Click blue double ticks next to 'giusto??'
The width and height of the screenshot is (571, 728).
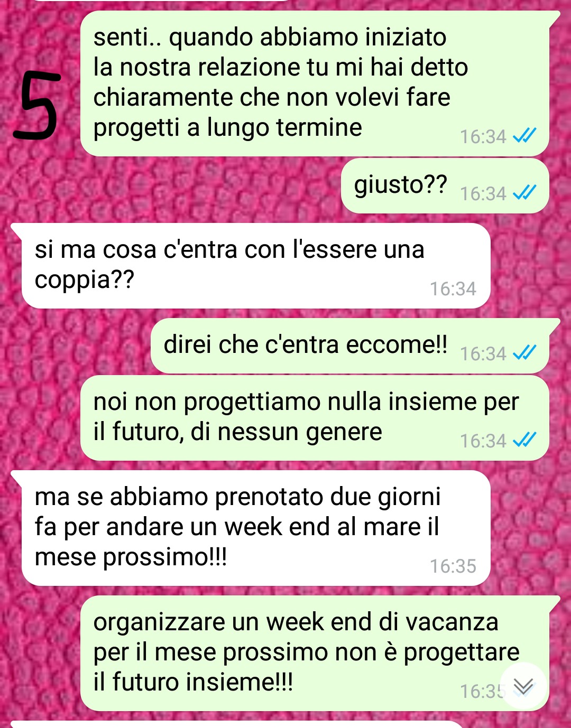point(525,193)
